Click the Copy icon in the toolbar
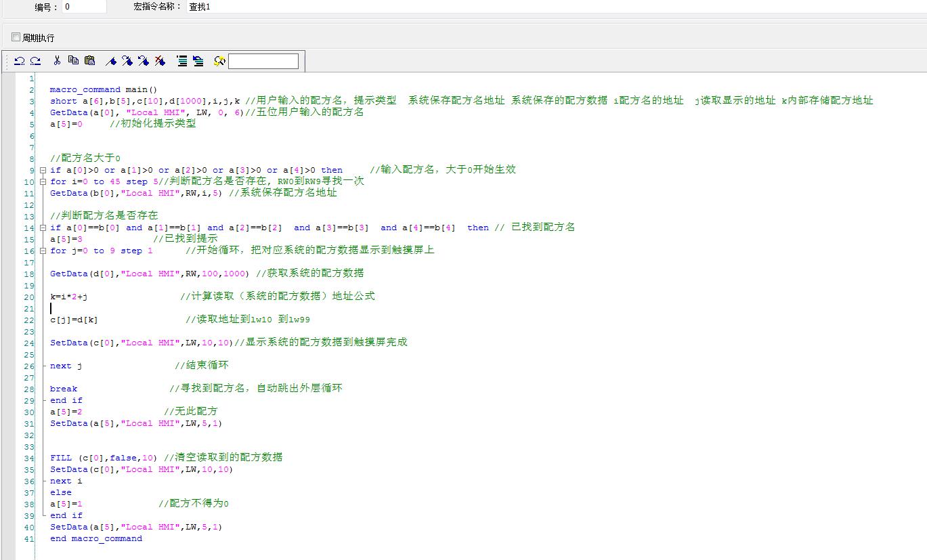Viewport: 927px width, 560px height. pyautogui.click(x=73, y=61)
